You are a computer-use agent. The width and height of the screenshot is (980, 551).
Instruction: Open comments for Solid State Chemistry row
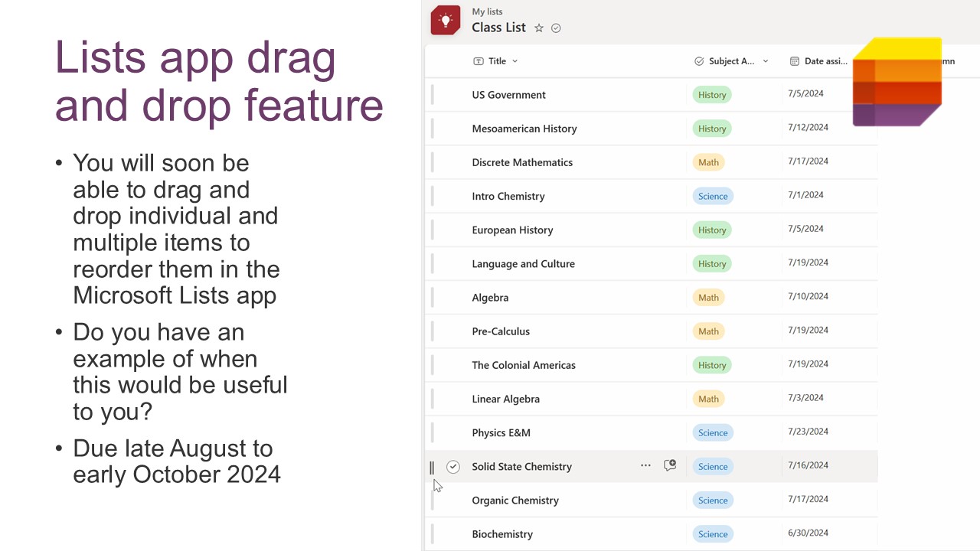click(670, 465)
